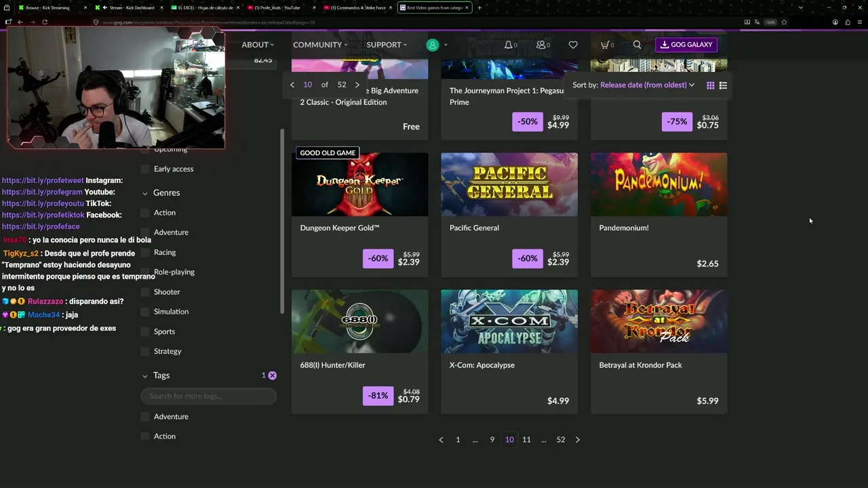
Task: Click the browser back arrow
Action: pyautogui.click(x=20, y=22)
